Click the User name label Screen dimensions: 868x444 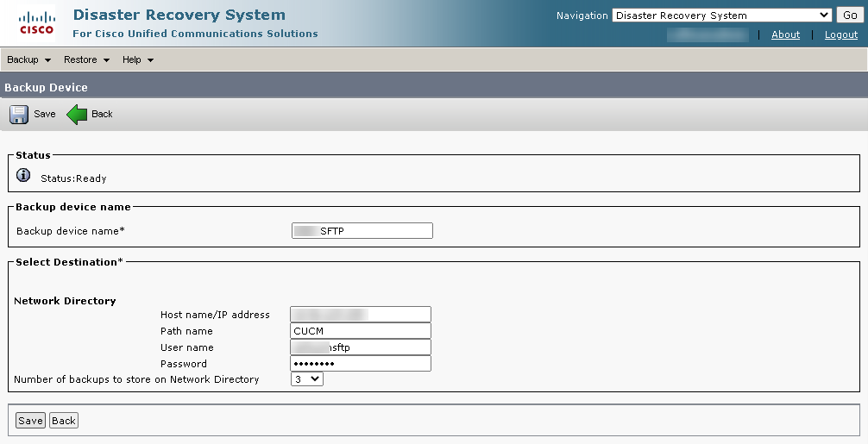click(x=187, y=347)
